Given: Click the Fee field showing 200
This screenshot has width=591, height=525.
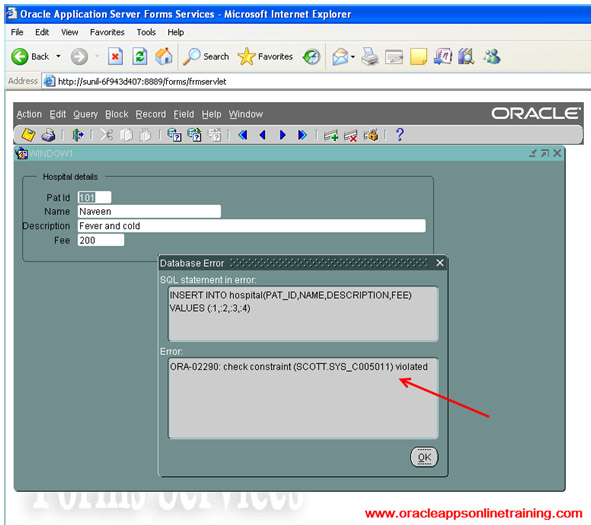Looking at the screenshot, I should point(101,240).
